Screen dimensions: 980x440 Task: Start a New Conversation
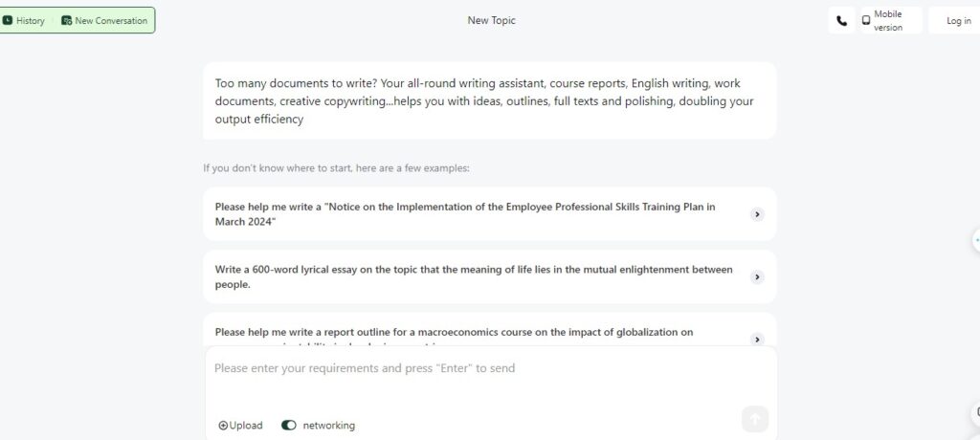pyautogui.click(x=104, y=21)
